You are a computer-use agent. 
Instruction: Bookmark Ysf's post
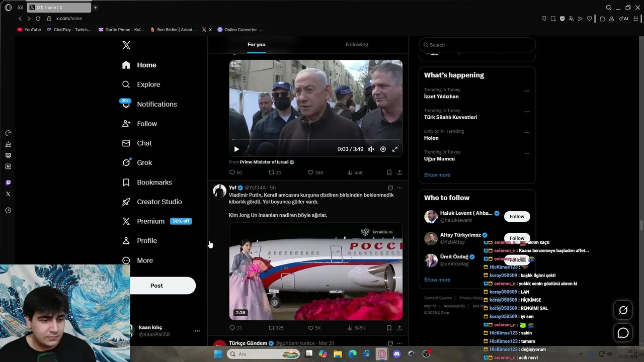(389, 328)
